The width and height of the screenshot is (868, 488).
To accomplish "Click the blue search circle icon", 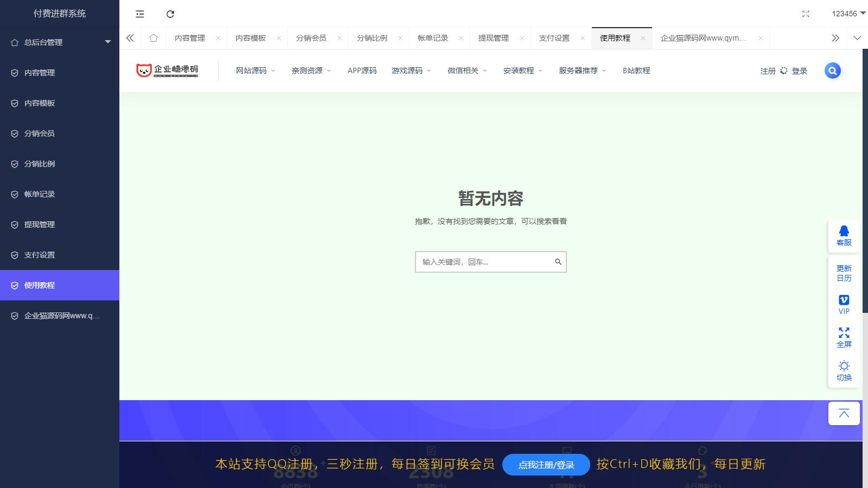I will [x=832, y=70].
